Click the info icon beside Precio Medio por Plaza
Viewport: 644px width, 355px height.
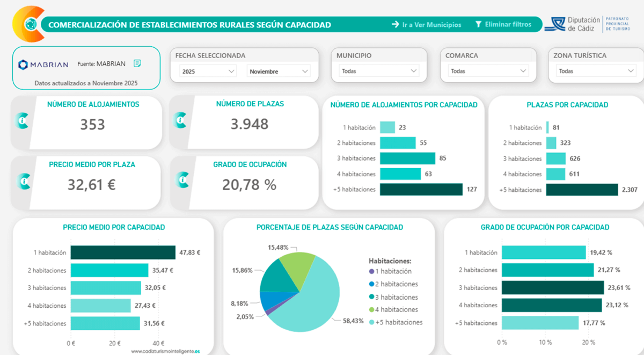pos(23,181)
